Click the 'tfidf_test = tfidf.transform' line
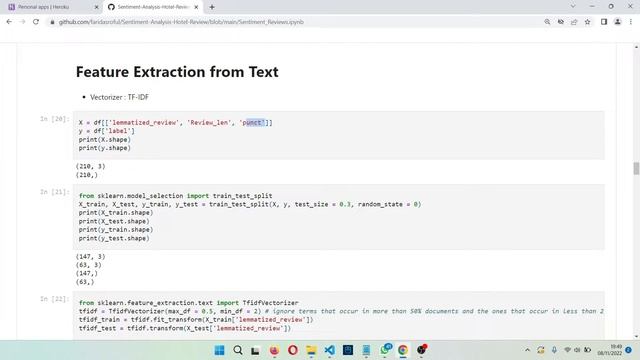Viewport: 640px width, 360px height. [x=185, y=328]
